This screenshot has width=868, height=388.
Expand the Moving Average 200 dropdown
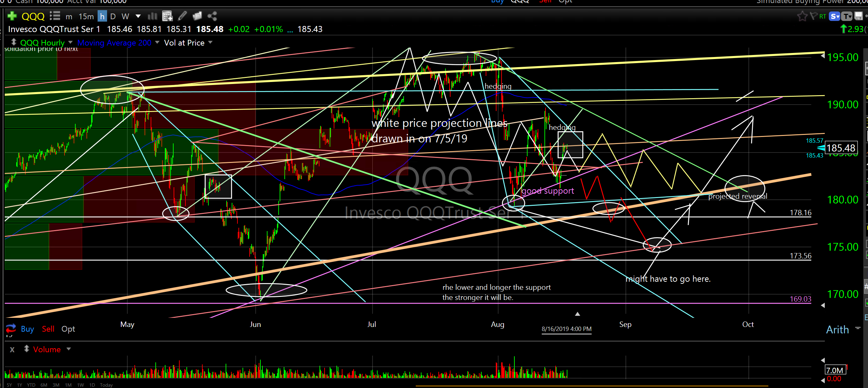click(x=157, y=43)
